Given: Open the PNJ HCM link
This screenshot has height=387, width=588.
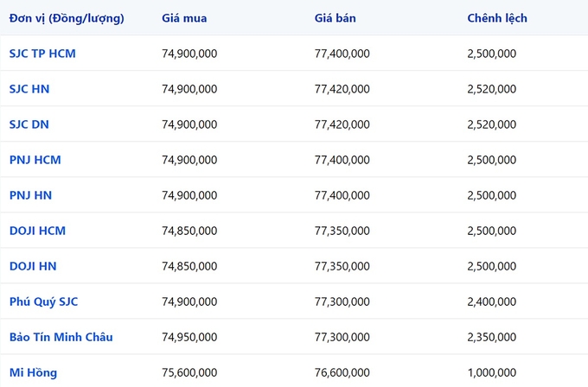Looking at the screenshot, I should (35, 160).
